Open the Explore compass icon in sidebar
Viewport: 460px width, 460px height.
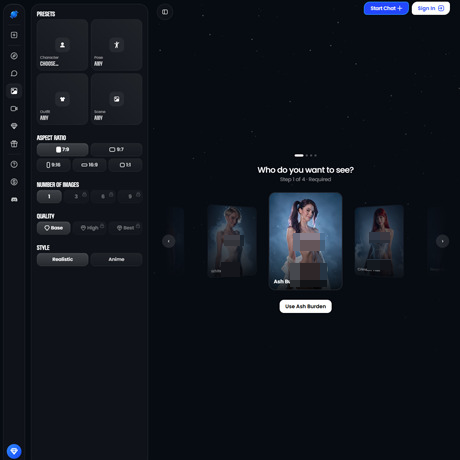(x=14, y=56)
